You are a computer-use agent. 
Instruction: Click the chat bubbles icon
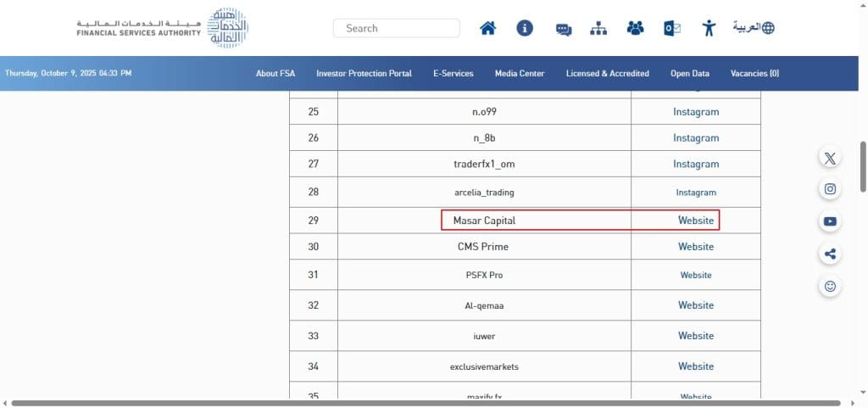click(x=563, y=29)
